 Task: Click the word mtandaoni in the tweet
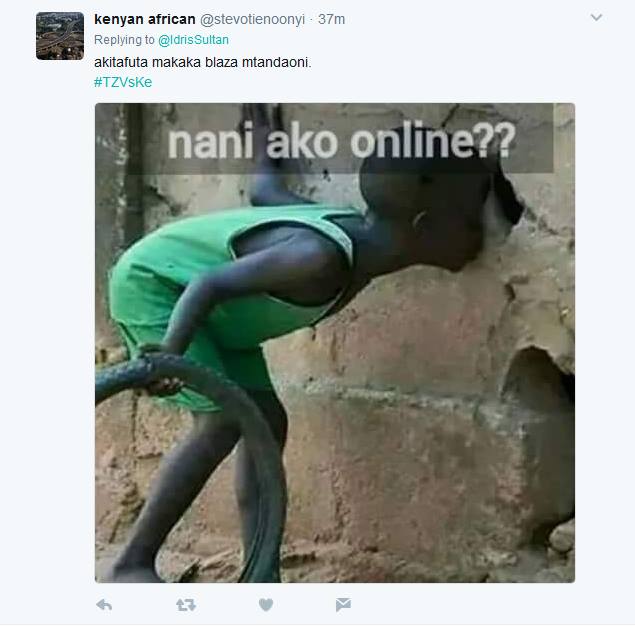pos(277,62)
